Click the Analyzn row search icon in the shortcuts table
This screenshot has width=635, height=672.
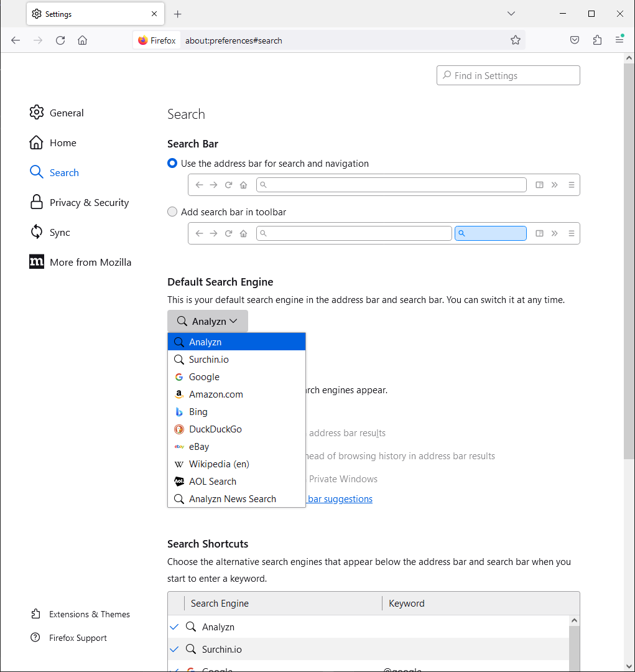coord(191,627)
